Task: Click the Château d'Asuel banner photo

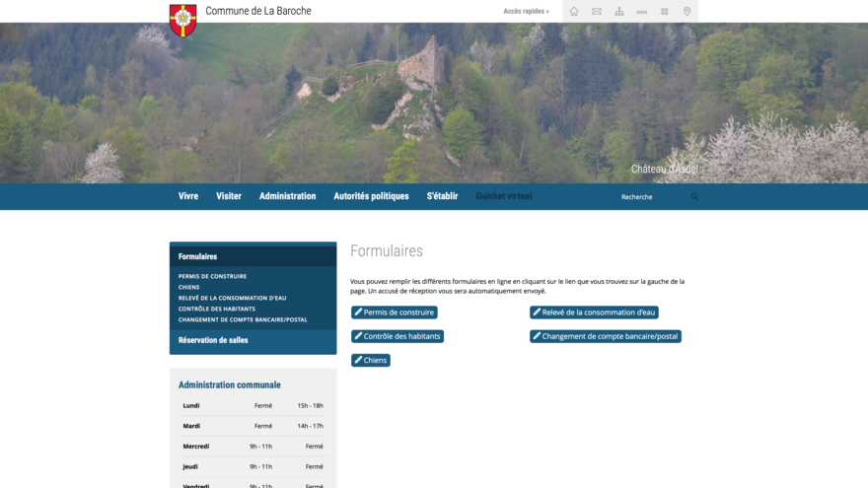Action: point(434,103)
